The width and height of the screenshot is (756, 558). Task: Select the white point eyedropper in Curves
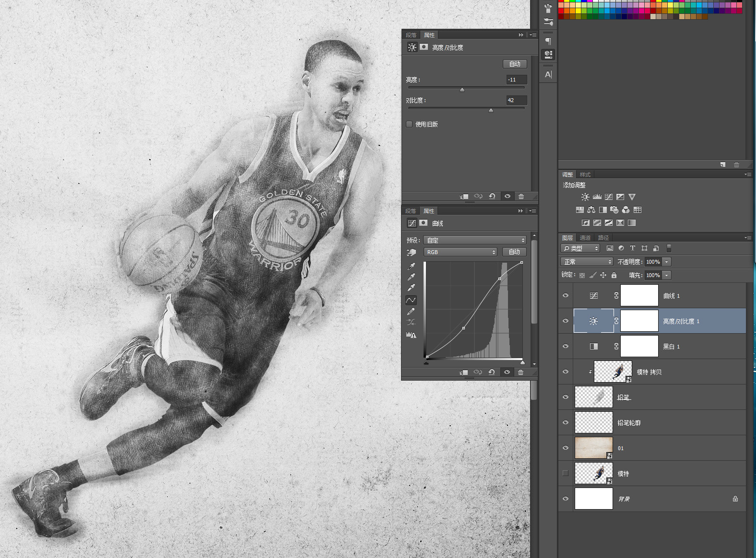pos(411,288)
